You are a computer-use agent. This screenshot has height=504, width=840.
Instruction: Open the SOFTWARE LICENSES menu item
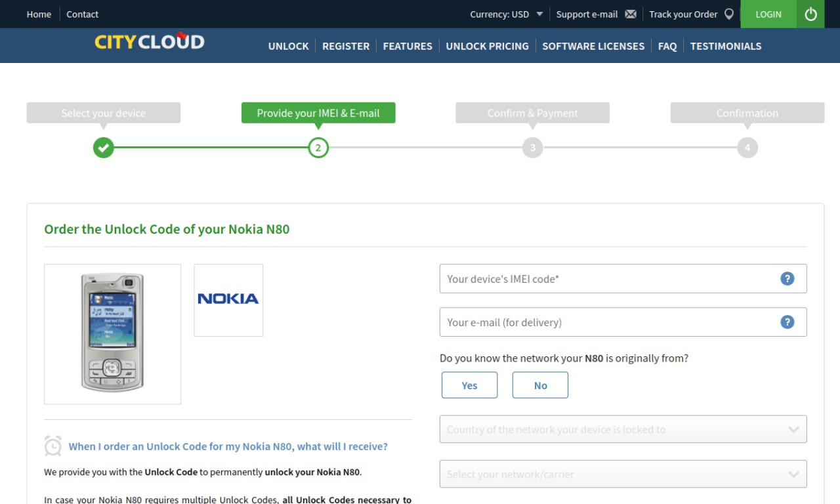[x=593, y=46]
